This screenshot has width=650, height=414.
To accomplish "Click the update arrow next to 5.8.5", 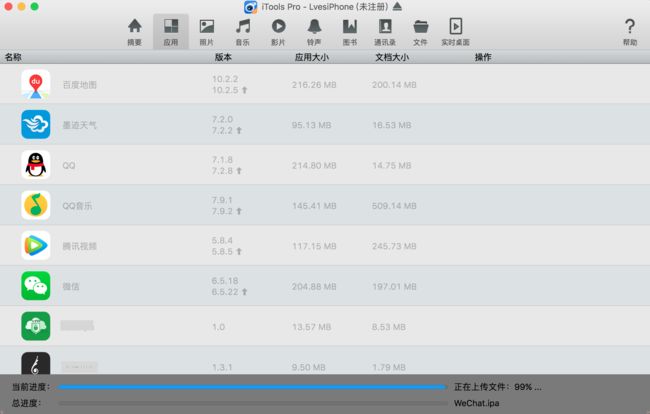I will click(x=239, y=252).
